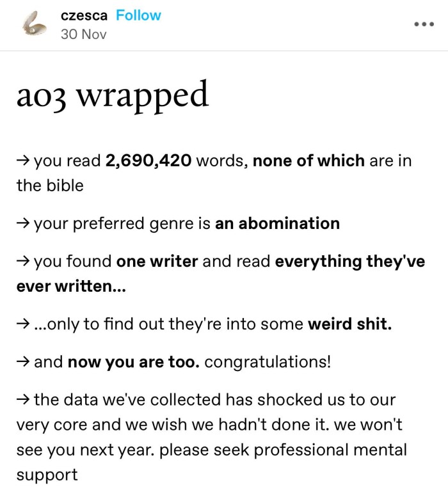The height and width of the screenshot is (490, 448).
Task: Open the 30 Nov post timestamp
Action: click(83, 34)
